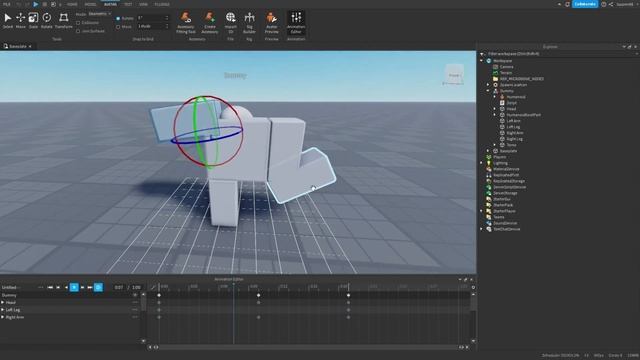This screenshot has width=640, height=360.
Task: Jump to the last frame of the animation
Action: tap(90, 287)
